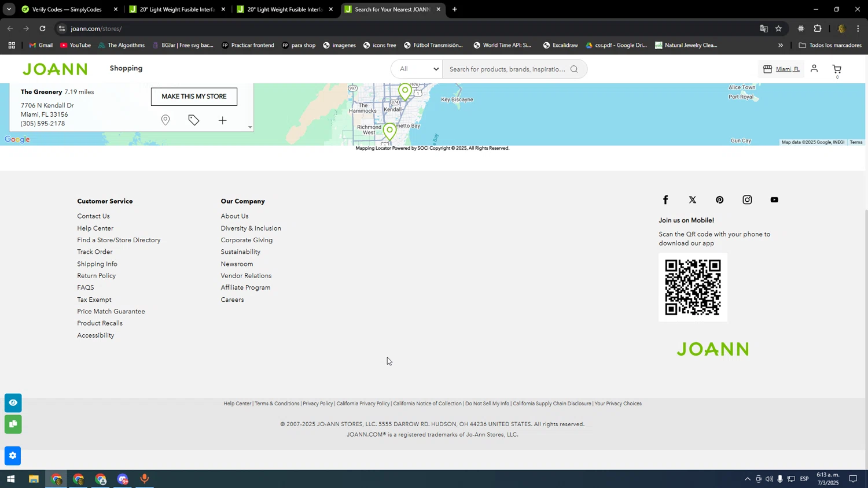Click the store location pin icon for The Greenery
This screenshot has width=868, height=488.
click(165, 120)
